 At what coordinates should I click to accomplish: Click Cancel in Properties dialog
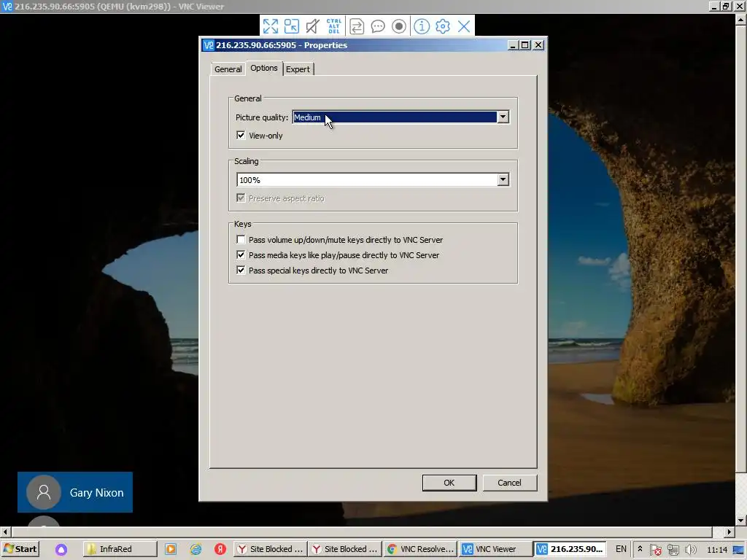coord(510,483)
